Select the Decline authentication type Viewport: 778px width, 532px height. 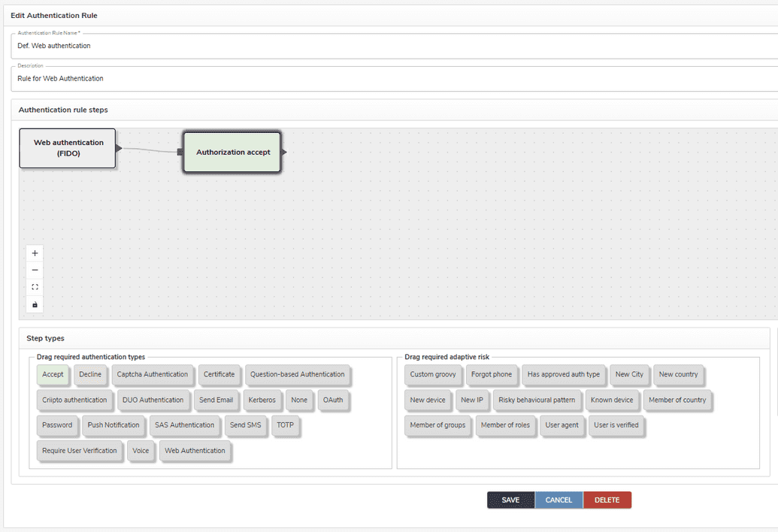90,374
